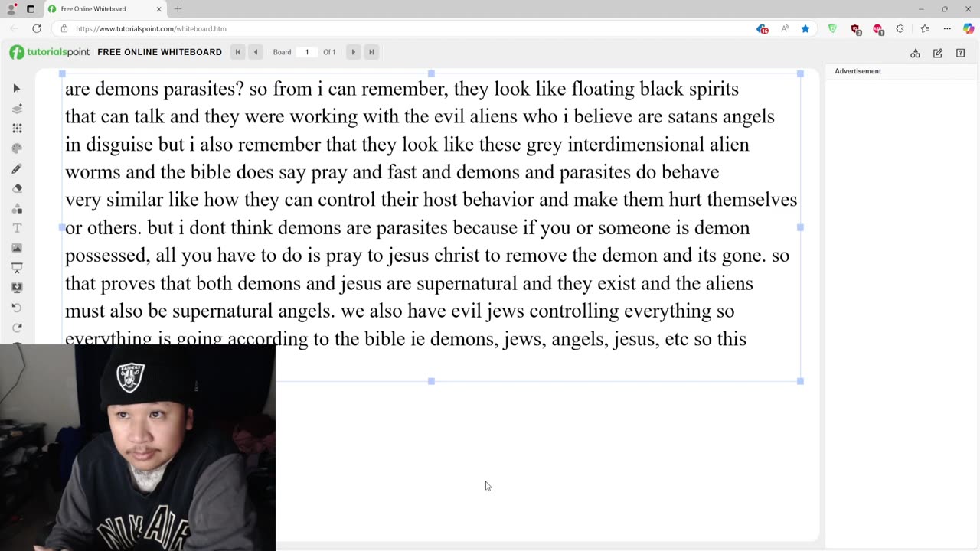Click the edit note icon in header

938,53
